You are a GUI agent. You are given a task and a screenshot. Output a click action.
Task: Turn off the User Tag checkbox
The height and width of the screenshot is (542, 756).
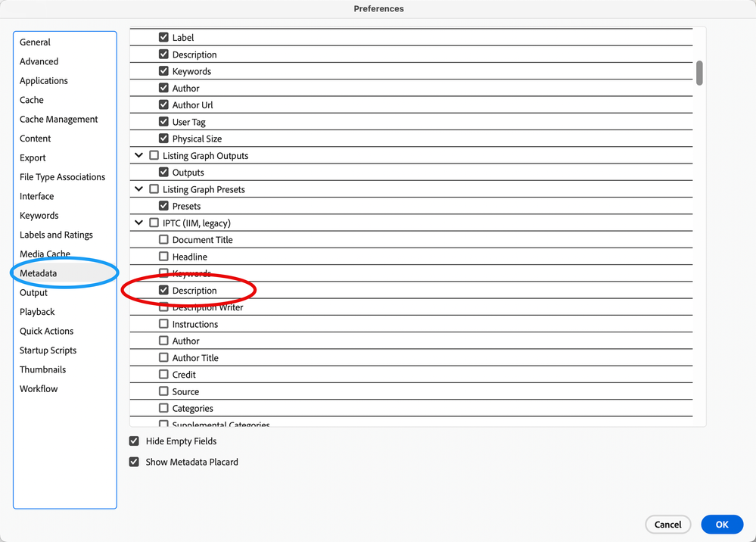(163, 122)
